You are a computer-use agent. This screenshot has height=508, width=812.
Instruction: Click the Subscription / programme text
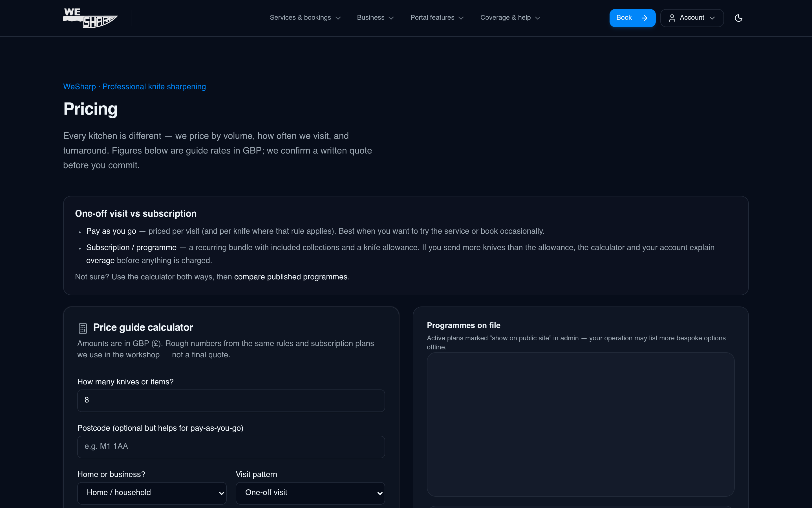(131, 248)
